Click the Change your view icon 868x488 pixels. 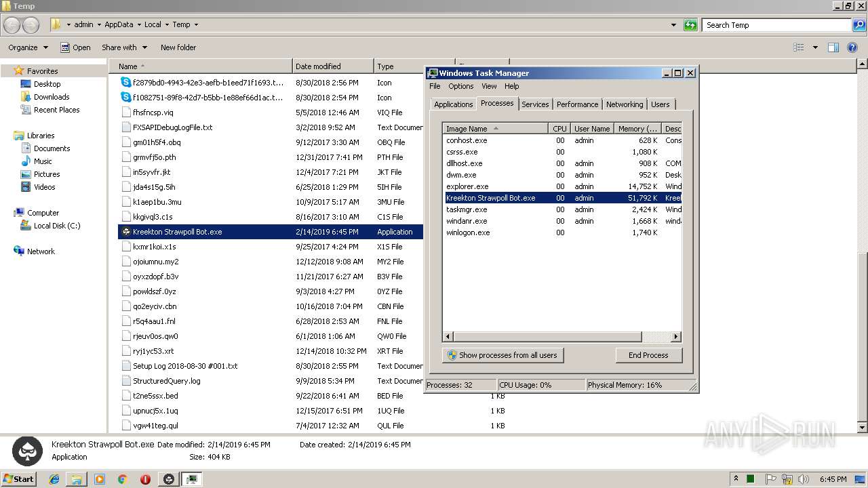799,47
